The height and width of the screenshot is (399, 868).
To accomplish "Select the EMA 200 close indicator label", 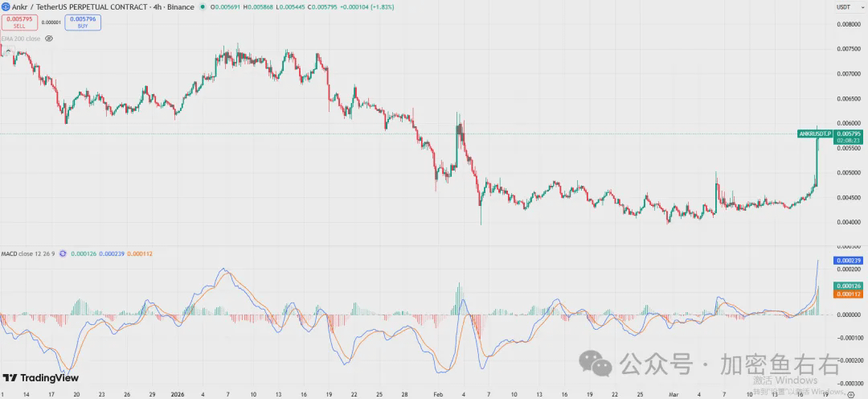I will 22,39.
